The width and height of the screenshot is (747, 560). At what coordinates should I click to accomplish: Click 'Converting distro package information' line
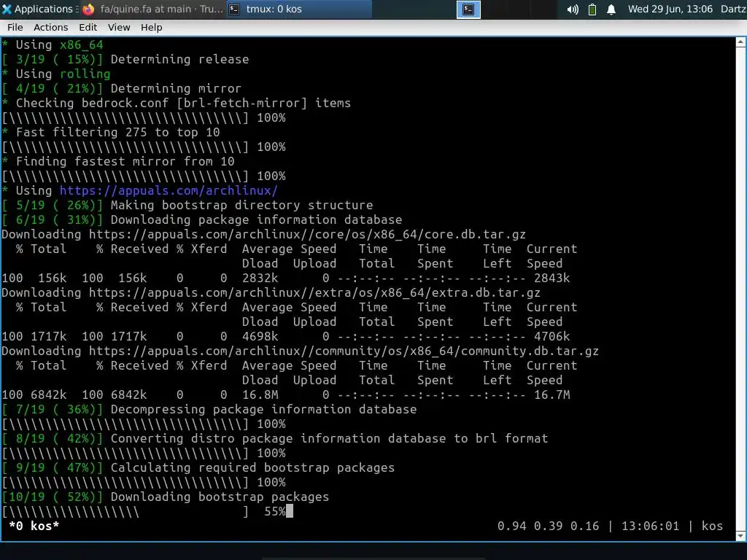click(275, 438)
